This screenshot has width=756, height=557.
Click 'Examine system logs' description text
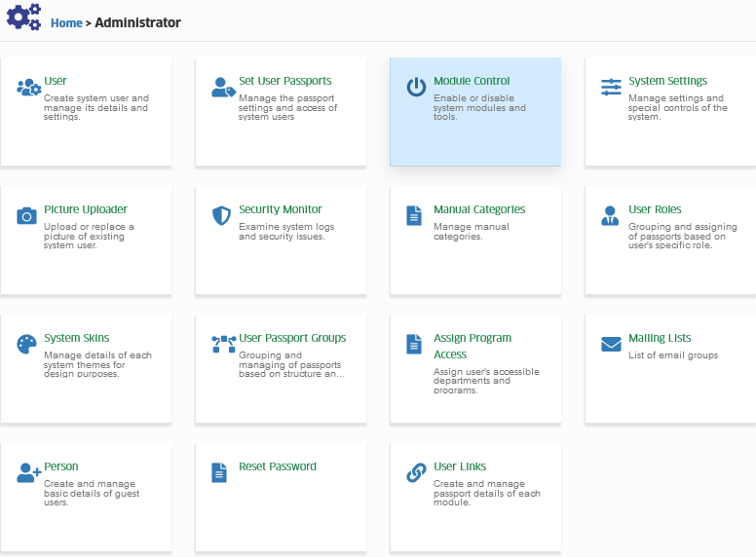click(286, 232)
